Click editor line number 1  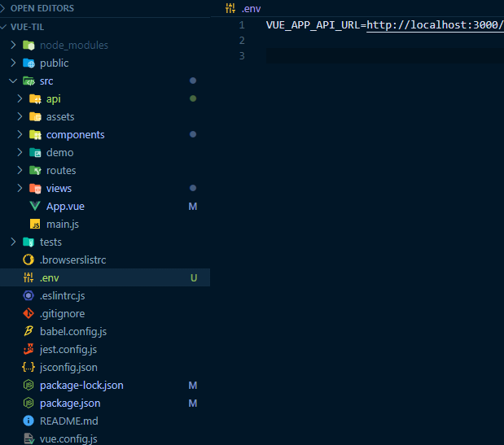[242, 25]
